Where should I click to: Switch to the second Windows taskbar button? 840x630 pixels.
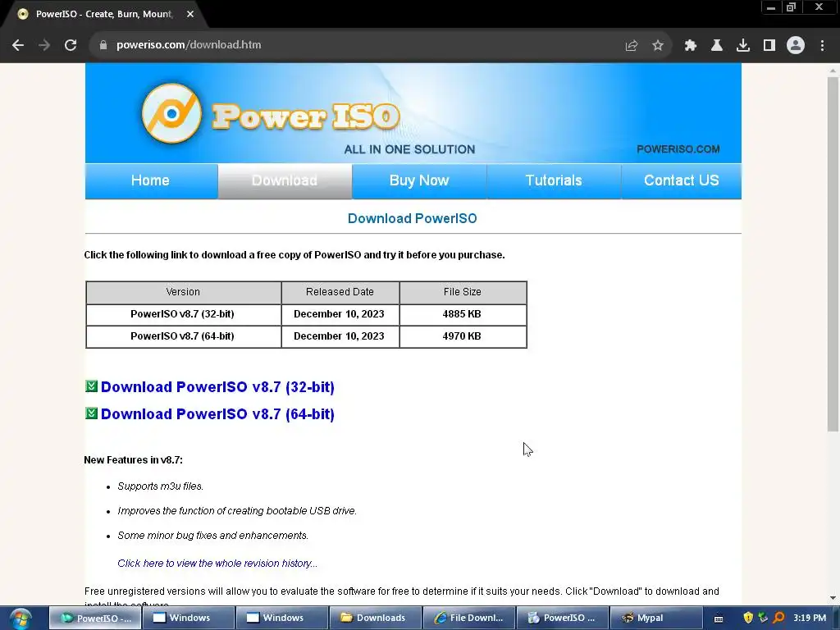click(x=282, y=619)
